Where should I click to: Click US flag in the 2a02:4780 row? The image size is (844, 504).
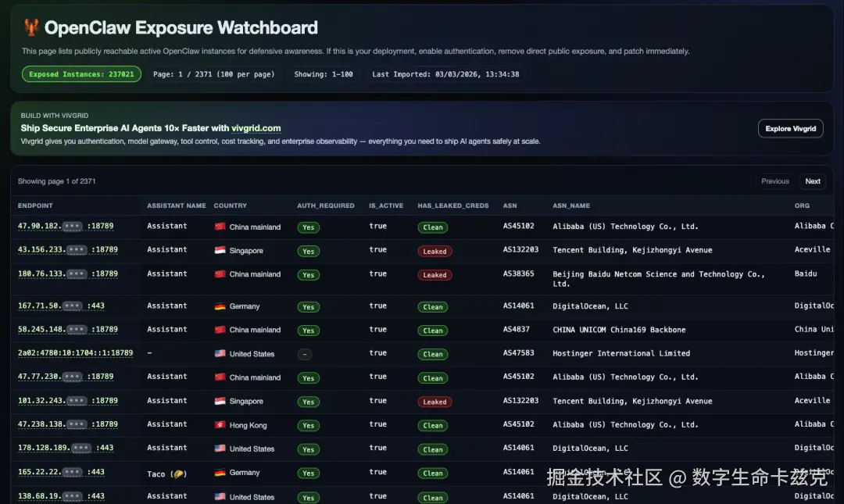point(220,354)
